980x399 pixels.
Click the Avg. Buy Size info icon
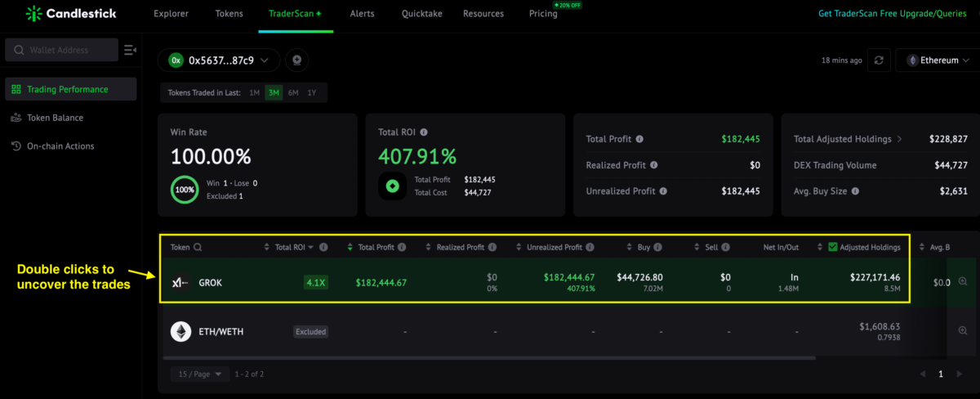(855, 191)
